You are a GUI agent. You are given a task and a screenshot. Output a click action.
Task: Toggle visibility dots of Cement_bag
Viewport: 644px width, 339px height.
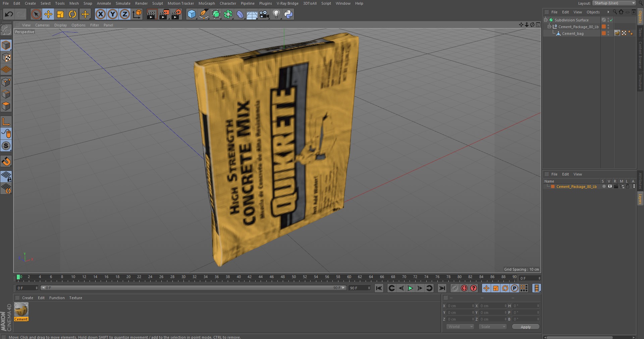coord(608,33)
